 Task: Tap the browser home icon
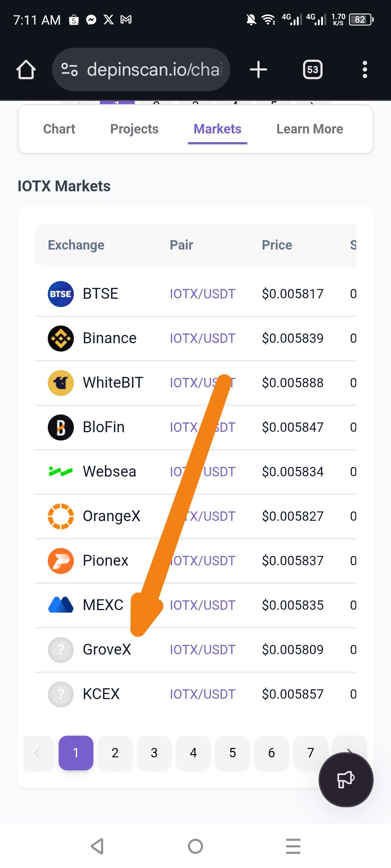click(26, 69)
